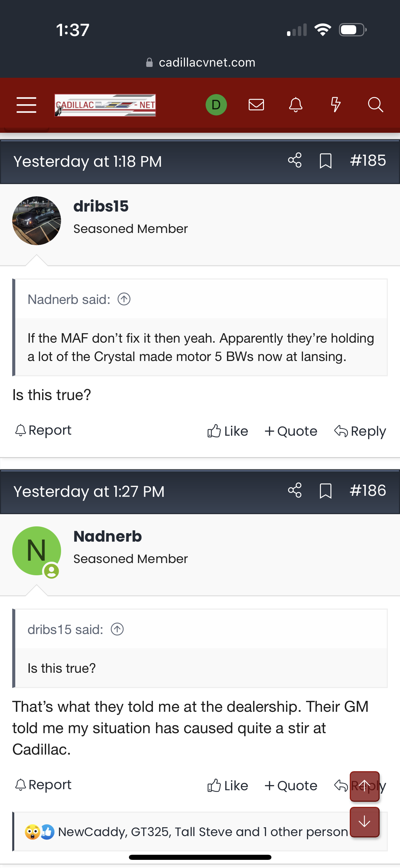
Task: Open the Cadillac V-Net logo home link
Action: pyautogui.click(x=105, y=105)
